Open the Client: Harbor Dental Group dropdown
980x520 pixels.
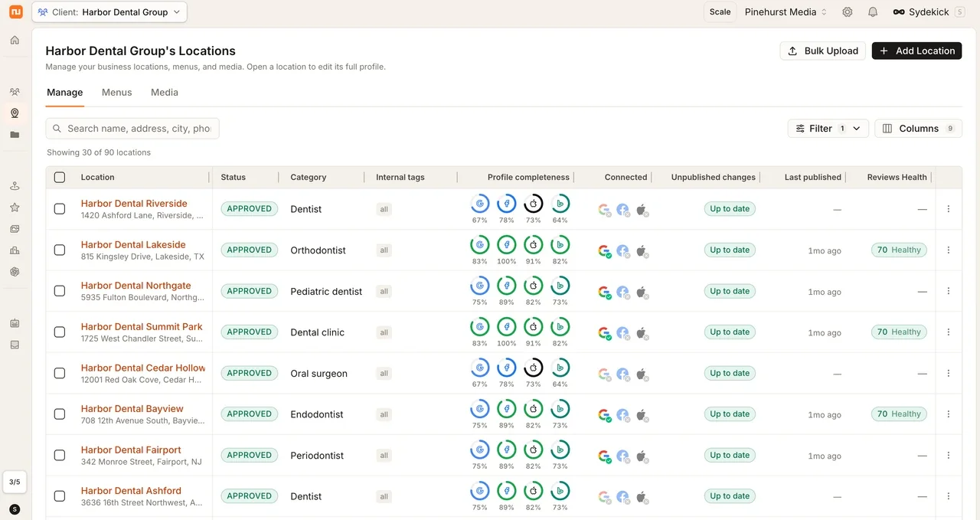(x=109, y=12)
